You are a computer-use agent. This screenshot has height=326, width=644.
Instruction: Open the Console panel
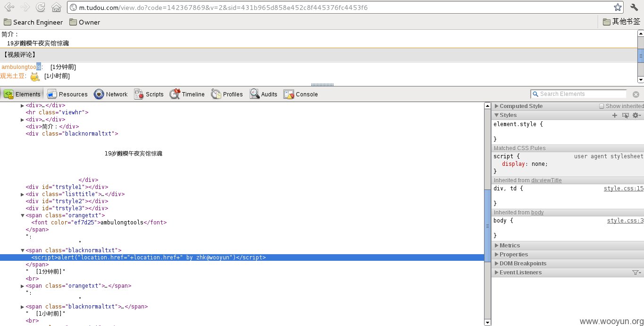tap(301, 94)
